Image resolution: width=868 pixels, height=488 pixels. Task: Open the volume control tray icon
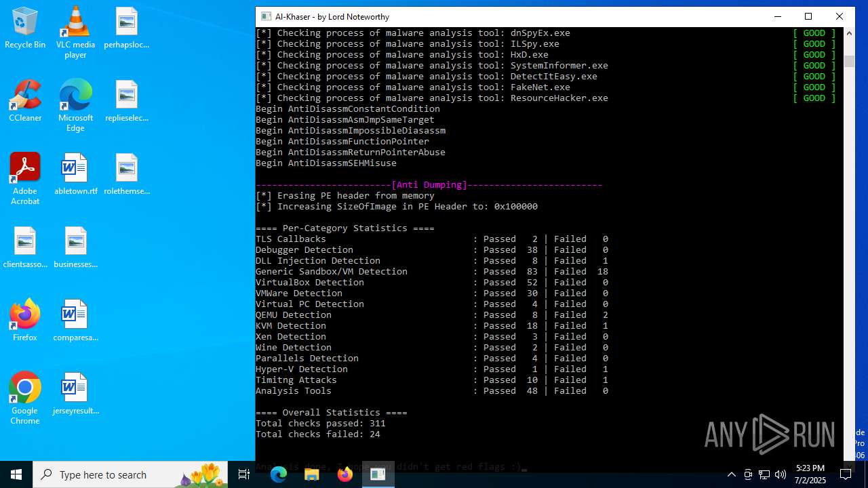[x=781, y=474]
